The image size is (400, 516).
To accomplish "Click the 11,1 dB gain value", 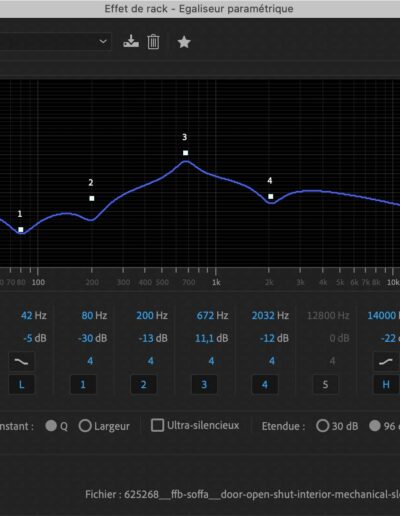I will click(x=212, y=338).
